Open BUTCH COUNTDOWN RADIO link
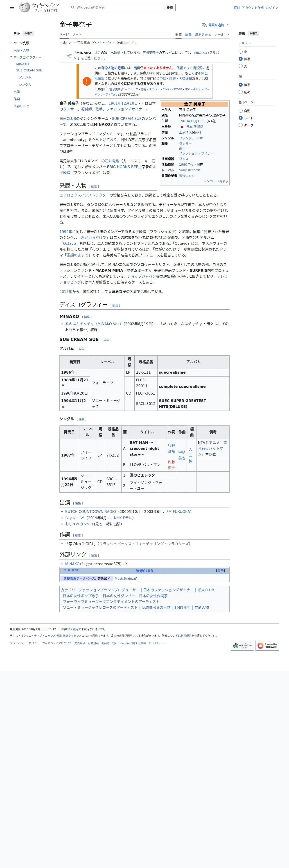 click(x=90, y=512)
